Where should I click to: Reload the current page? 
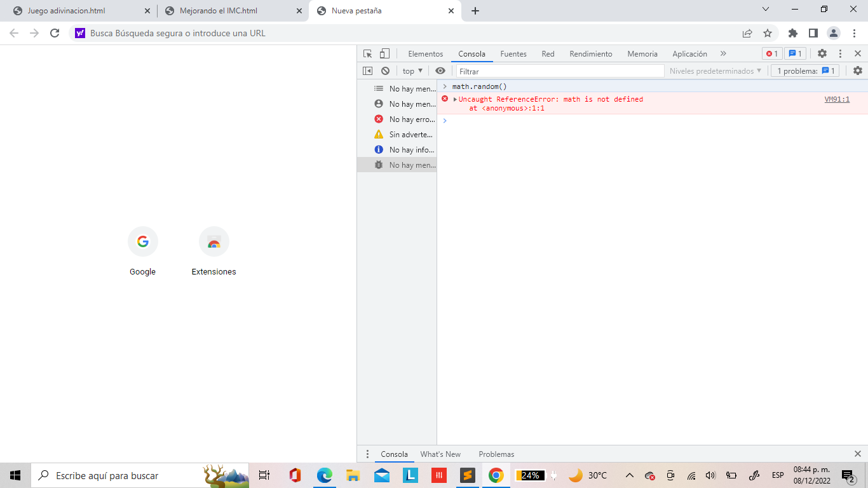click(55, 33)
